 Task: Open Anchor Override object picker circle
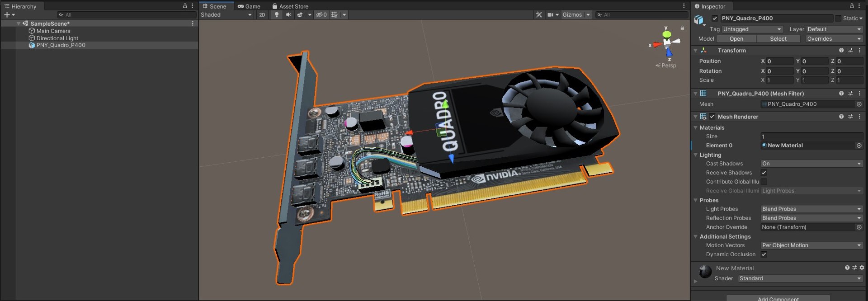coord(859,227)
